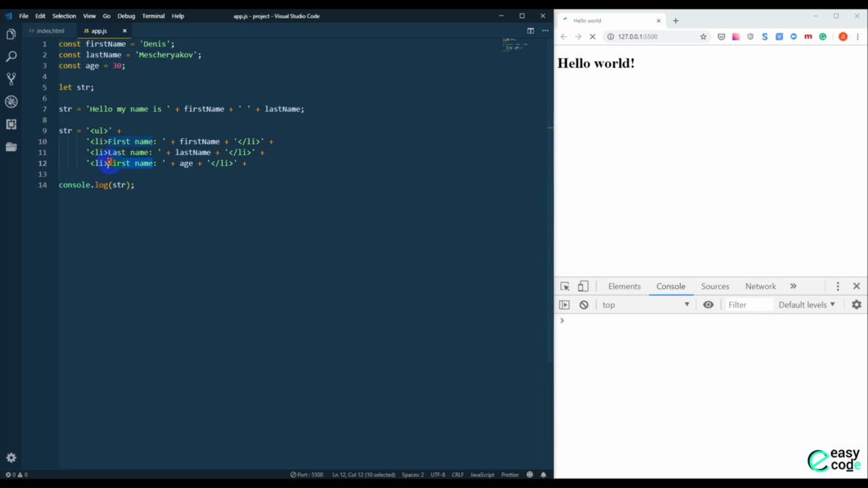Click errors and warnings status indicator
The image size is (868, 488).
[16, 474]
